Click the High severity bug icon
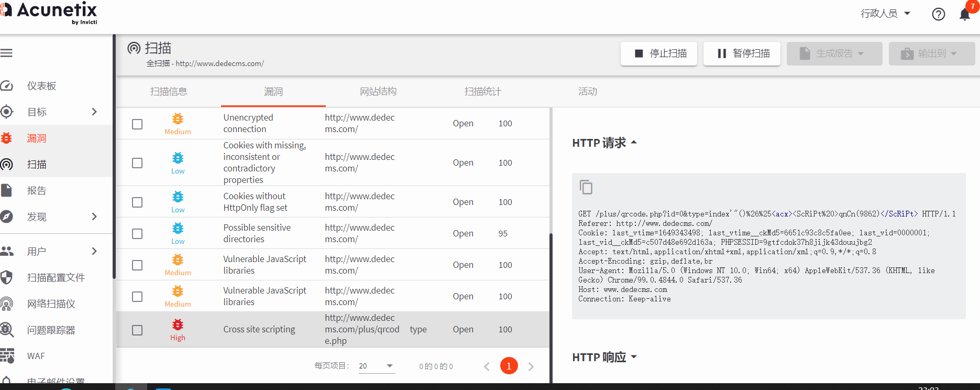 [x=178, y=324]
